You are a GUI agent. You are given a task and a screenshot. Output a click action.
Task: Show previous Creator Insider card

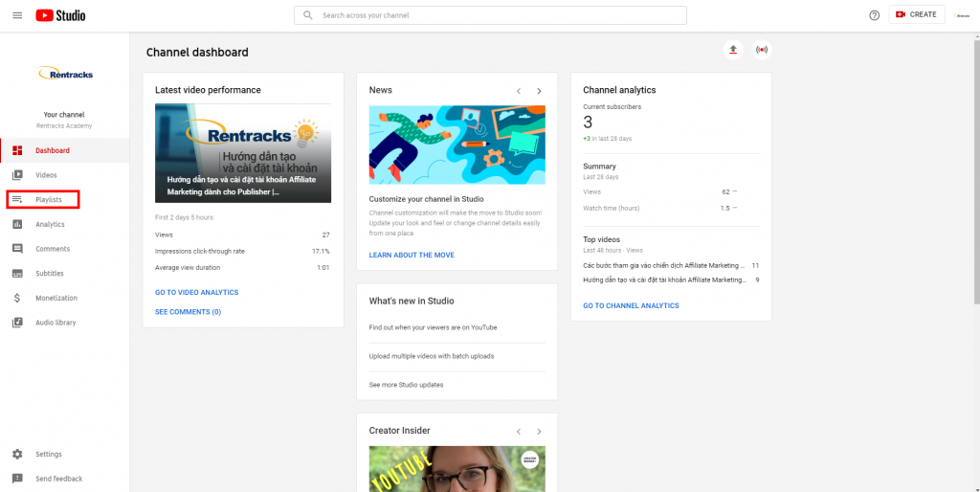tap(518, 432)
